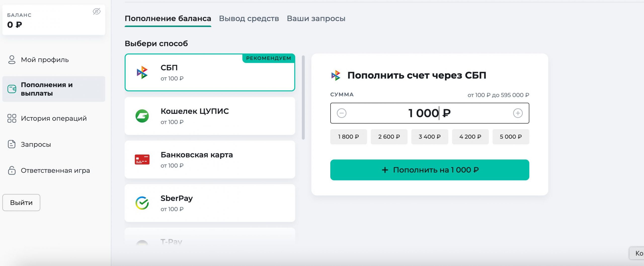This screenshot has width=644, height=266.
Task: Click the Ответственная игра lock icon
Action: click(11, 170)
